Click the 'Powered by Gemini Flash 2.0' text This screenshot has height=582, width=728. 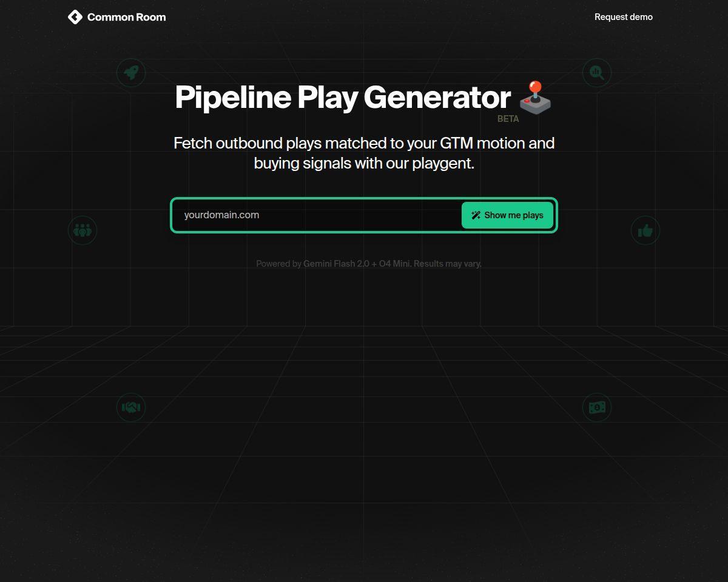[x=369, y=264]
